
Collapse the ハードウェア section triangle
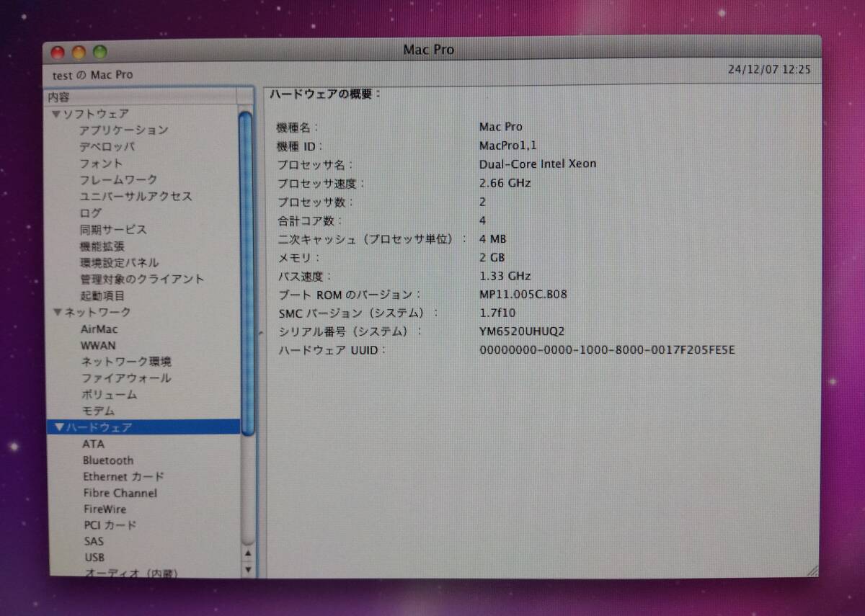pyautogui.click(x=59, y=427)
